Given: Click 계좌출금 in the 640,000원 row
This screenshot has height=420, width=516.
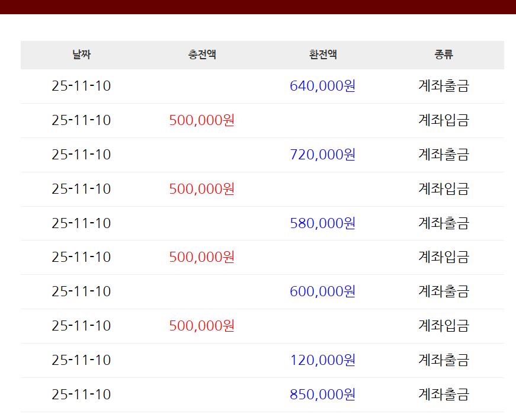Looking at the screenshot, I should 443,86.
